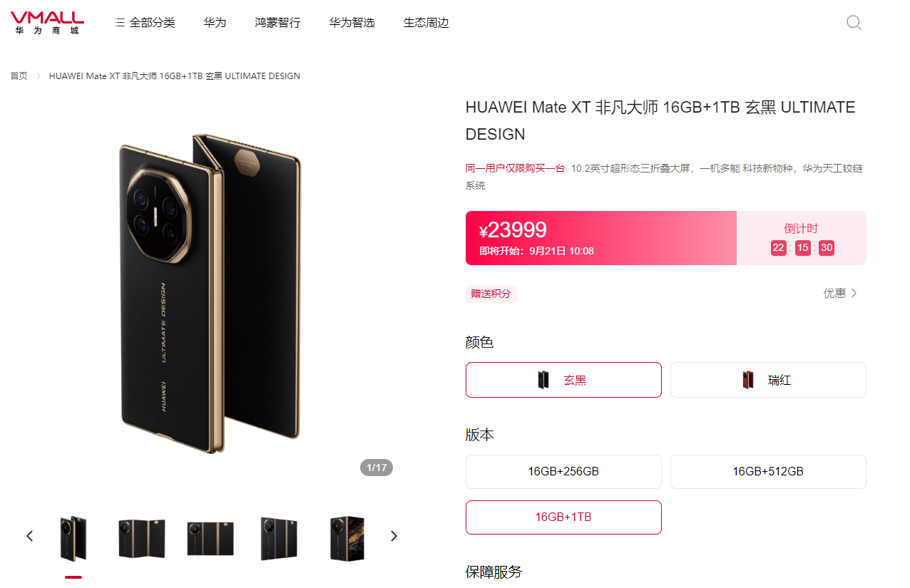
Task: Open the 华为 nav menu
Action: (215, 23)
